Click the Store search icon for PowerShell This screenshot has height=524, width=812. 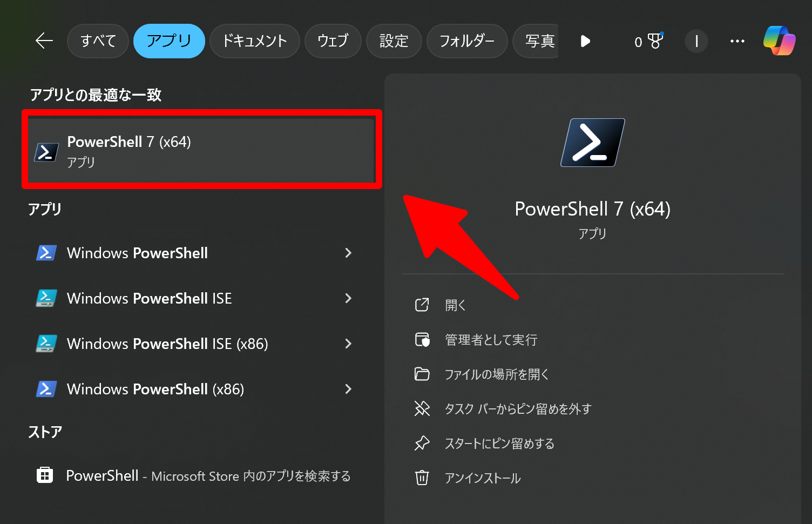point(44,475)
